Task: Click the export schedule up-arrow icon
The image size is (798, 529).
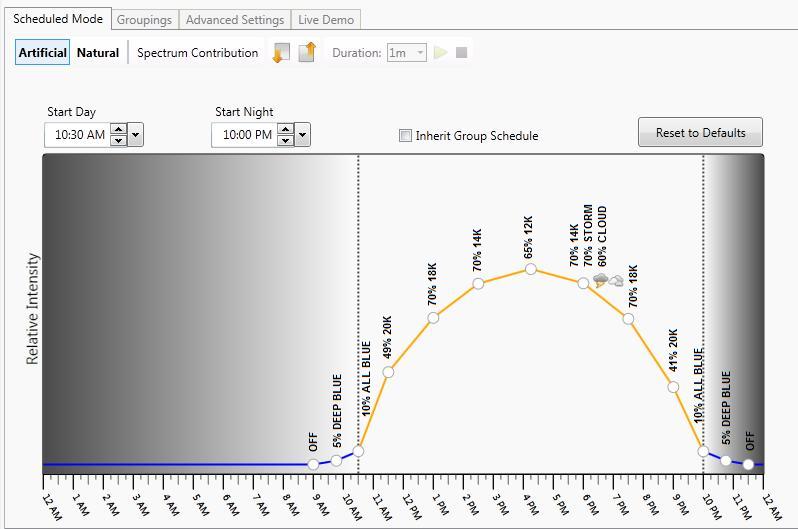Action: 307,53
